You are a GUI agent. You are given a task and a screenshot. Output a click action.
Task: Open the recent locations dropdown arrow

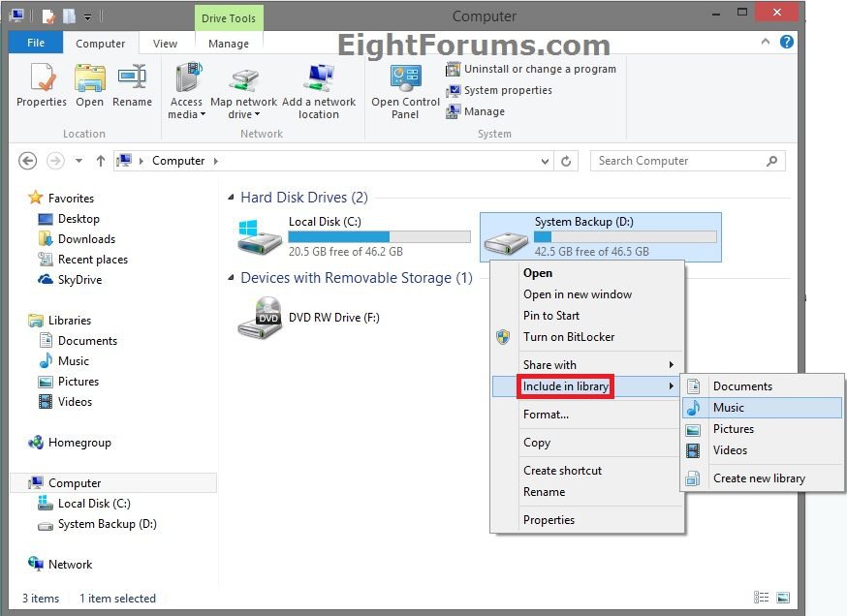coord(78,161)
